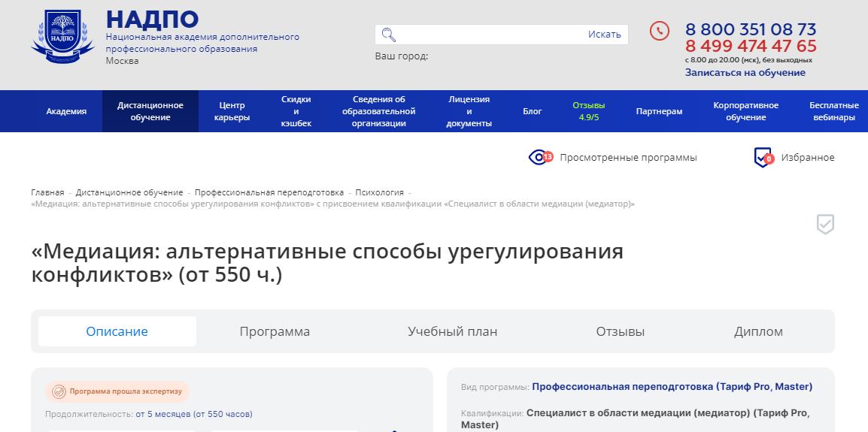This screenshot has width=868, height=432.
Task: Go to Дистанционное обучение breadcrumb
Action: [x=129, y=192]
